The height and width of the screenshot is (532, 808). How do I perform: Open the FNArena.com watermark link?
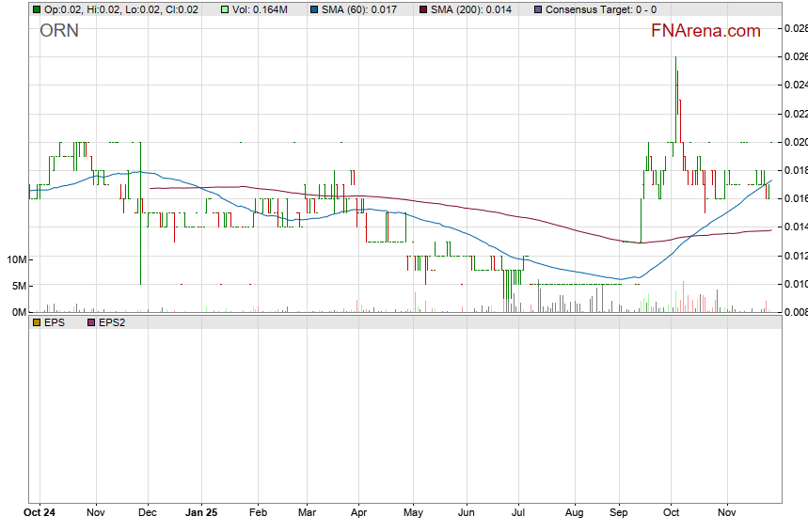tap(705, 31)
